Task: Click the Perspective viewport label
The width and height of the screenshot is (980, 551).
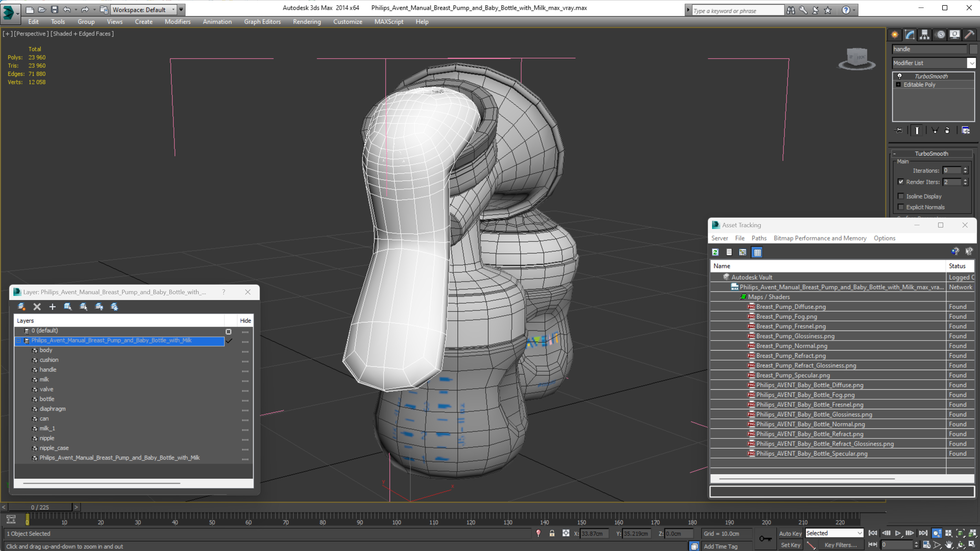Action: pos(31,33)
